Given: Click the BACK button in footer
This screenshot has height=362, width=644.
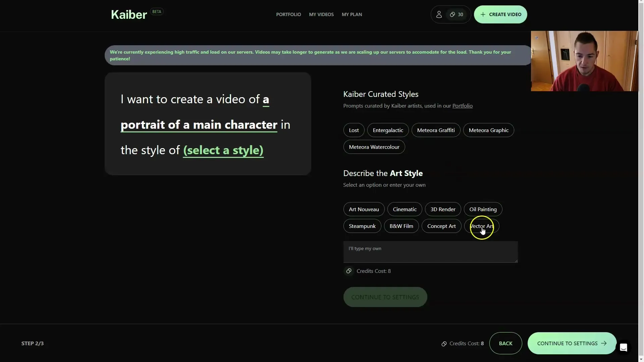Looking at the screenshot, I should click(505, 343).
